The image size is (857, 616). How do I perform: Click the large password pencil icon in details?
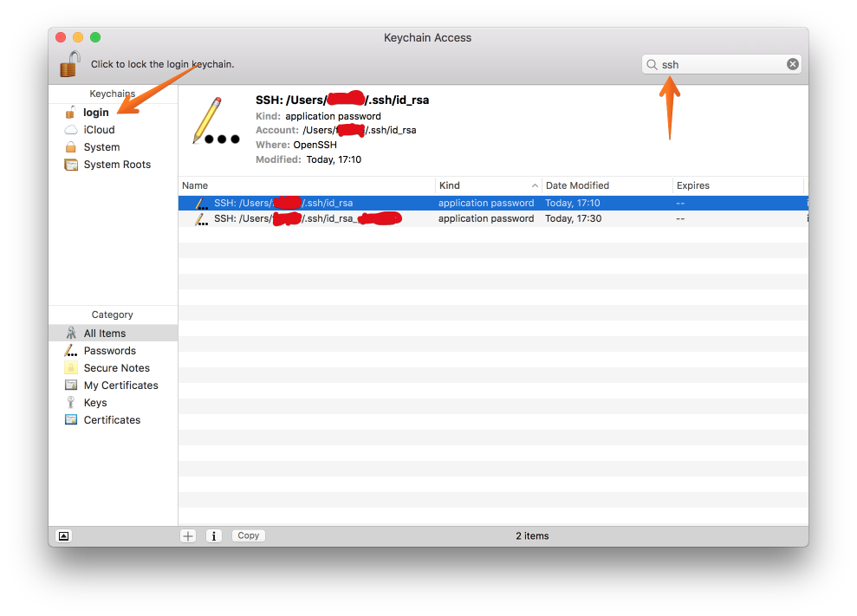tap(216, 121)
